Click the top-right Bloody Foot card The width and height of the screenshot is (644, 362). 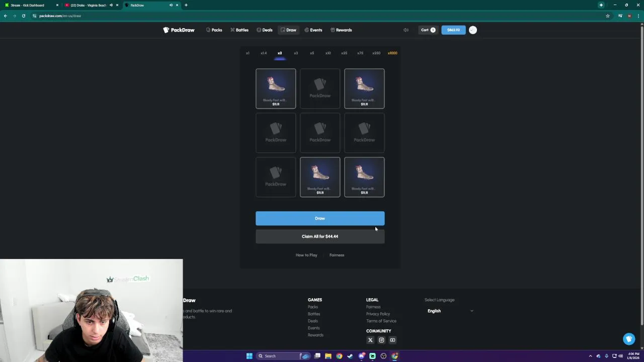click(x=364, y=88)
